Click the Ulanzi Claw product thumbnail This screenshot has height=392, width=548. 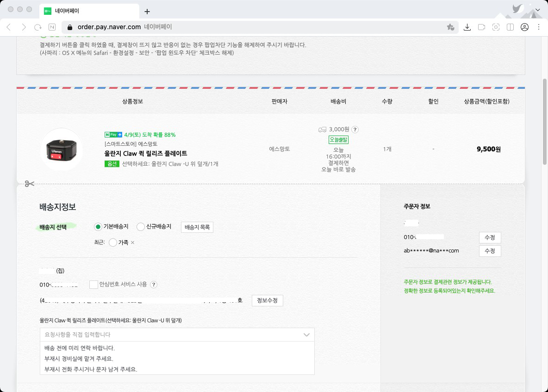[x=62, y=149]
